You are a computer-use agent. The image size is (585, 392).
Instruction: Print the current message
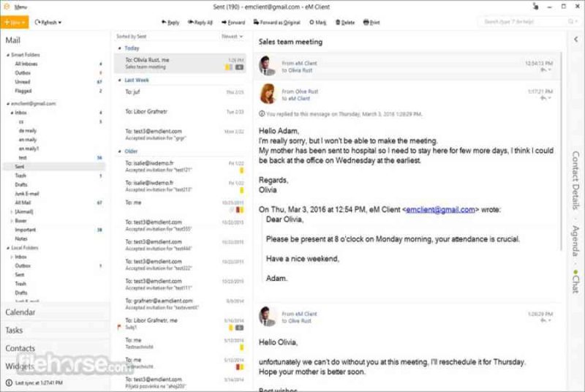point(371,23)
